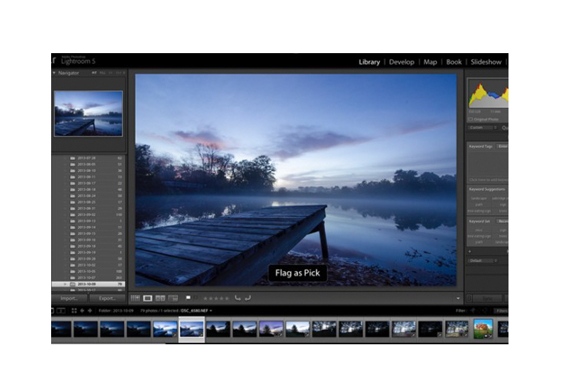Set star rating in toolbar
565x392 pixels.
[x=216, y=298]
